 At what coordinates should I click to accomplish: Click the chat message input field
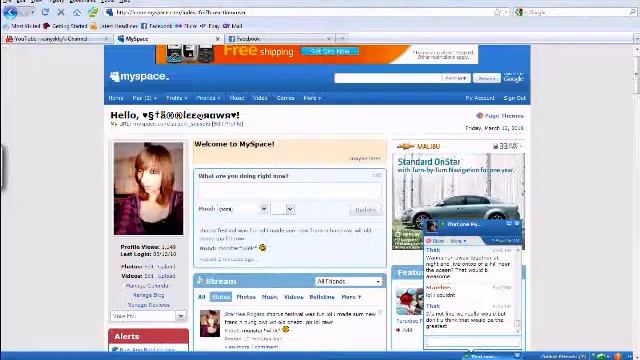tap(472, 341)
